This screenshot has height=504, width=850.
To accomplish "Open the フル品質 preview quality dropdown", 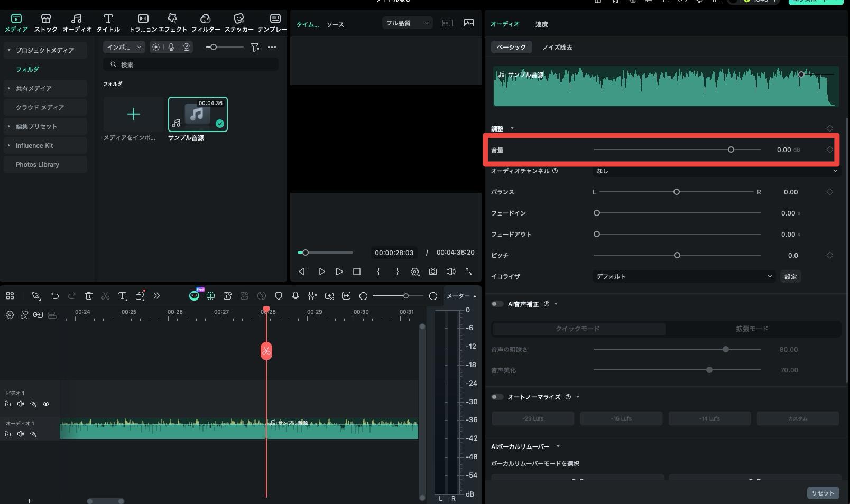I will 406,23.
